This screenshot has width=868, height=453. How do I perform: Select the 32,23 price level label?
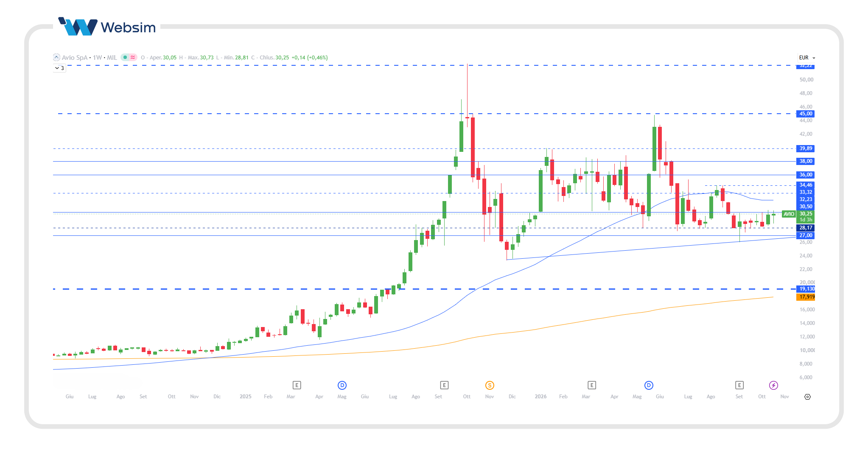[806, 199]
